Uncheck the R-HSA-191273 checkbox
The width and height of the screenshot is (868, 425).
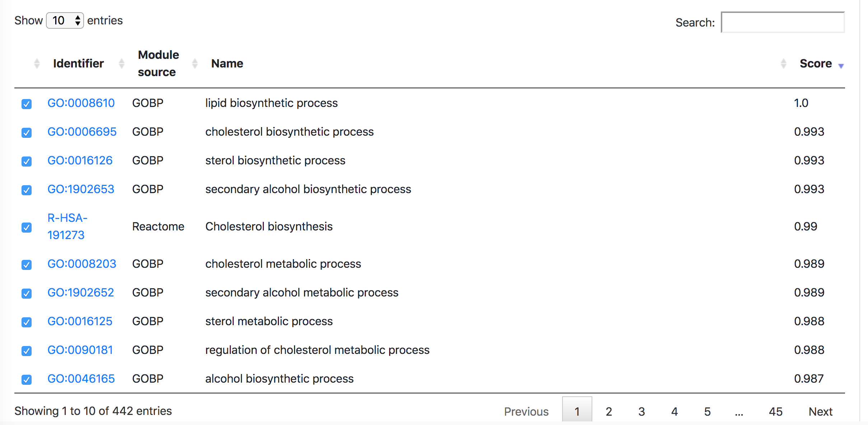point(27,227)
